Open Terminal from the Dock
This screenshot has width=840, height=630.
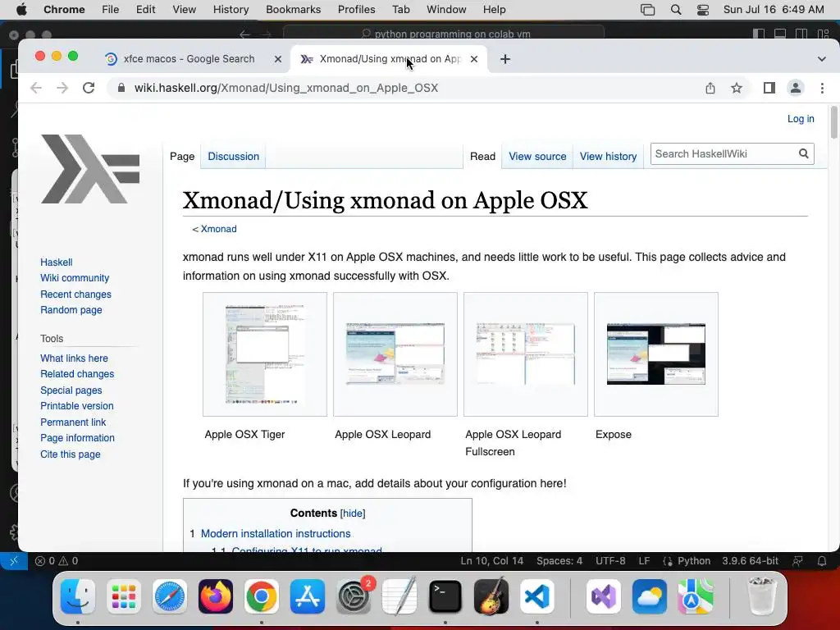[445, 596]
